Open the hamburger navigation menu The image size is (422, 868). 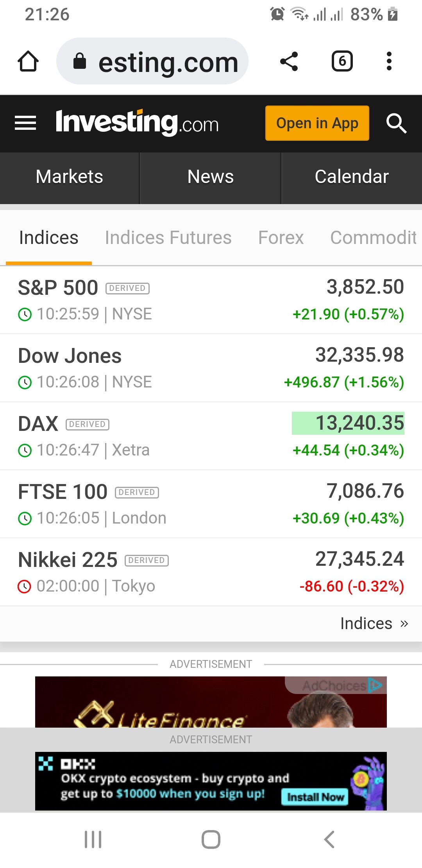[x=25, y=123]
